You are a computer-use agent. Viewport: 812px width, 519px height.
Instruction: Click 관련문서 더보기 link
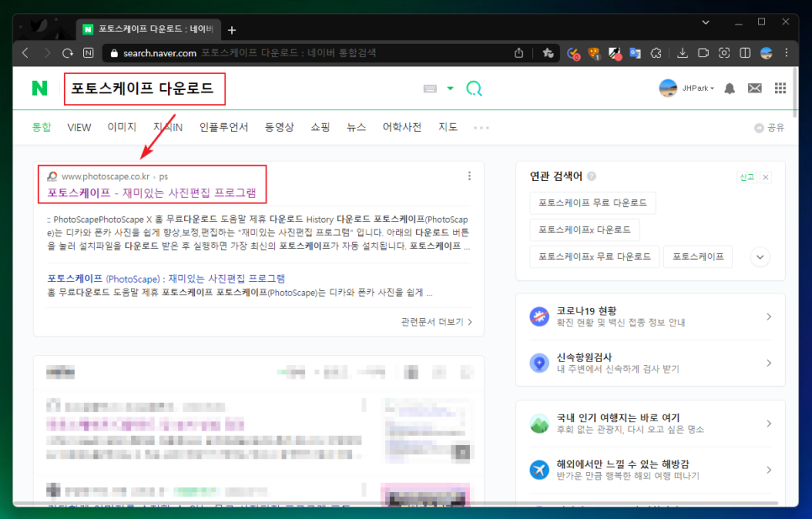436,321
